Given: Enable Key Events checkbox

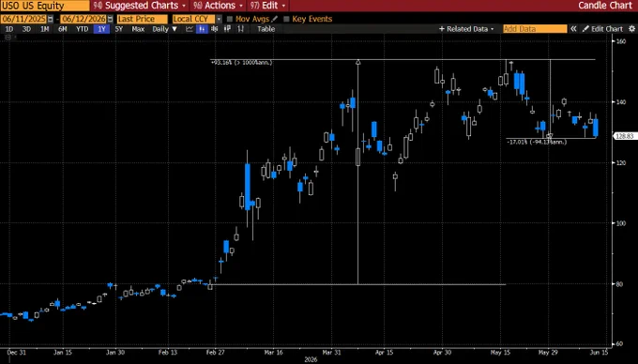Looking at the screenshot, I should [286, 19].
